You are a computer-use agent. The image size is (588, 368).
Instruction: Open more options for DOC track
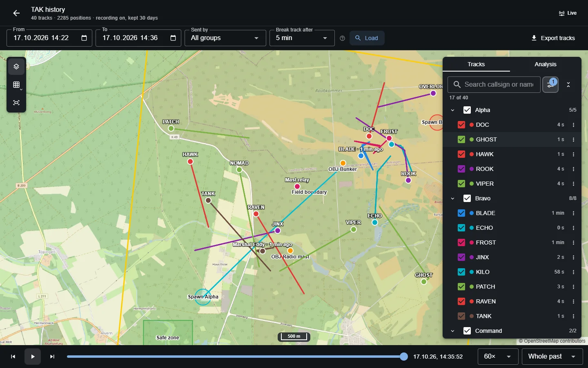coord(573,125)
